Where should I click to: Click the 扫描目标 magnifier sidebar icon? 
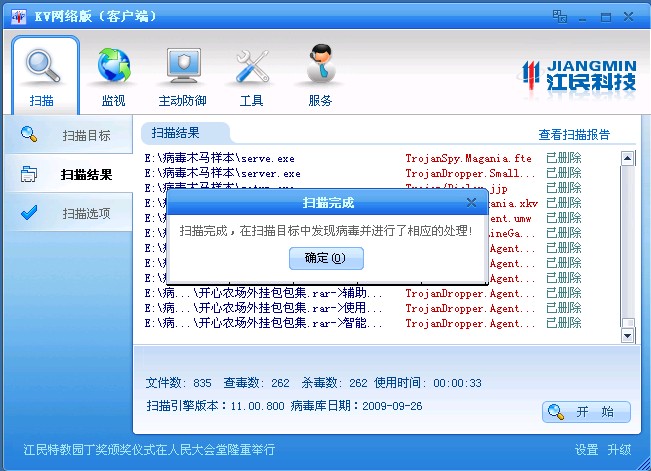[x=29, y=134]
